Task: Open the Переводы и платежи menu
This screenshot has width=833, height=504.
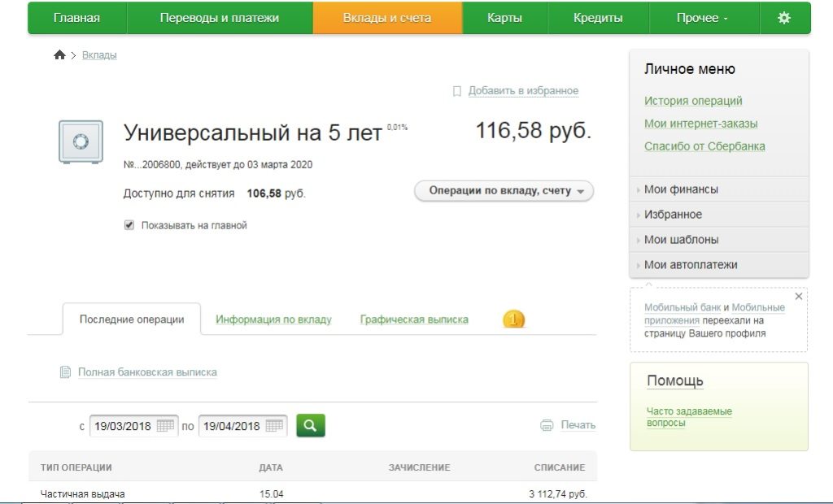Action: [219, 18]
